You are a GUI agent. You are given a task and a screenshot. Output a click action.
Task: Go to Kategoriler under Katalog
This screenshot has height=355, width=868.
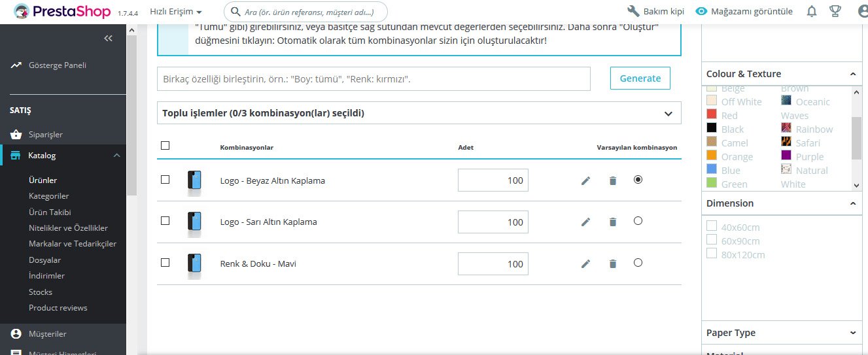pyautogui.click(x=49, y=196)
